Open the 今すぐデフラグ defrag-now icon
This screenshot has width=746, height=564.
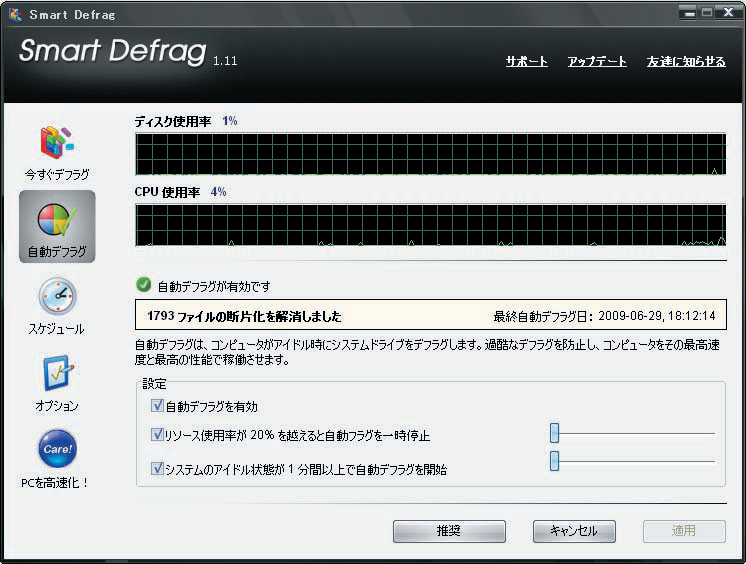pos(57,142)
